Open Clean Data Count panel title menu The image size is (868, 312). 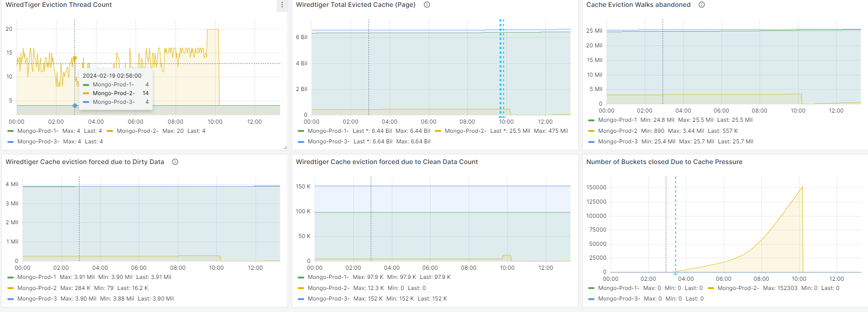click(386, 162)
